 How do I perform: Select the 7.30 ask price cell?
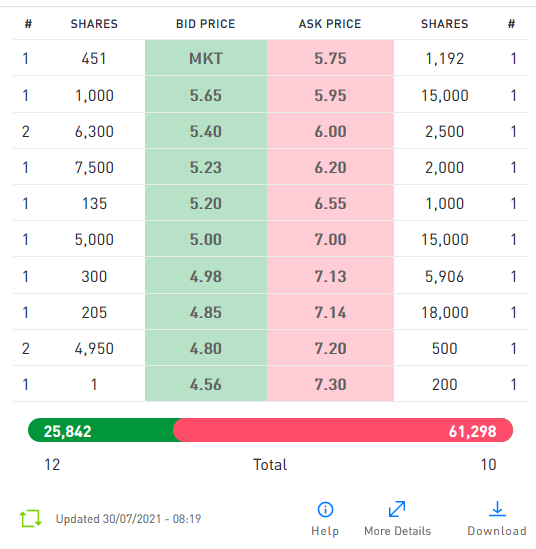tap(330, 384)
